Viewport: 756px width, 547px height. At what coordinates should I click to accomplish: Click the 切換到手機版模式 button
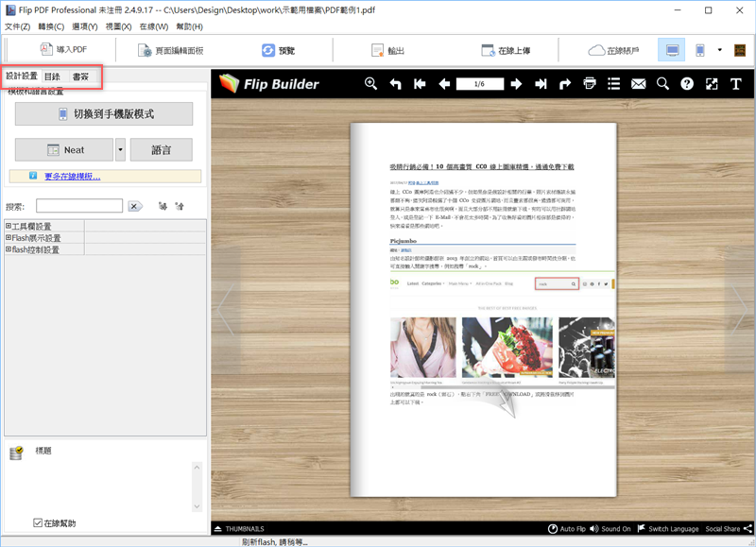point(104,114)
